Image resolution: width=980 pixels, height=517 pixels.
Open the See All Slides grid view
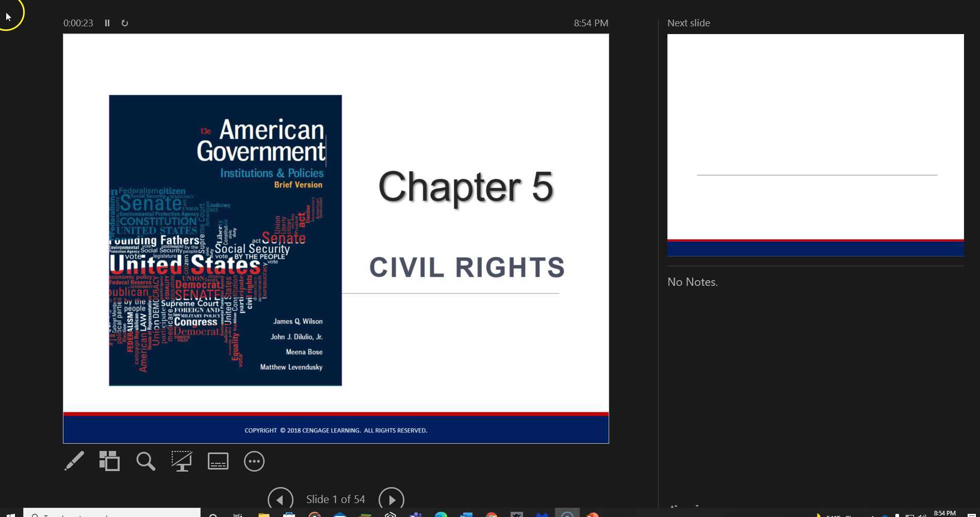(x=110, y=461)
